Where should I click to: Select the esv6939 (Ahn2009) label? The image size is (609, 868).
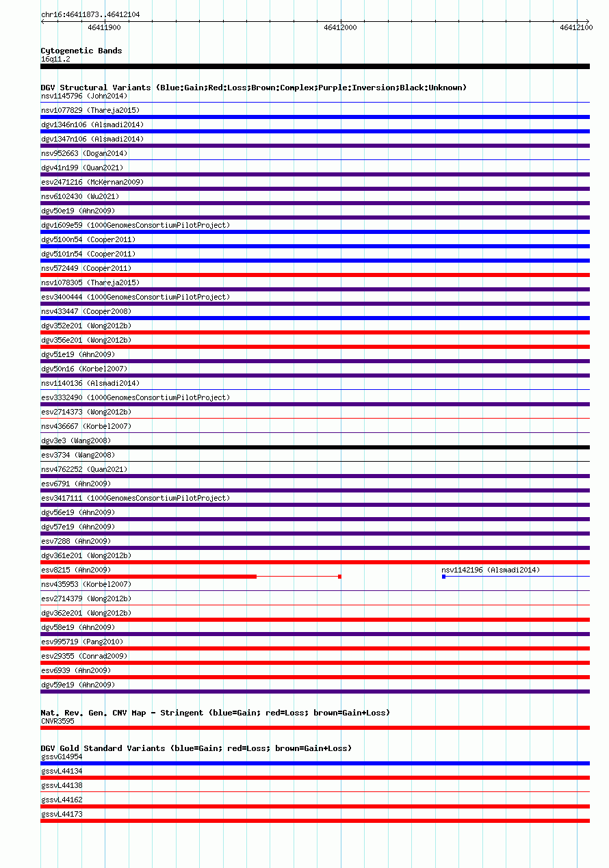pyautogui.click(x=76, y=670)
